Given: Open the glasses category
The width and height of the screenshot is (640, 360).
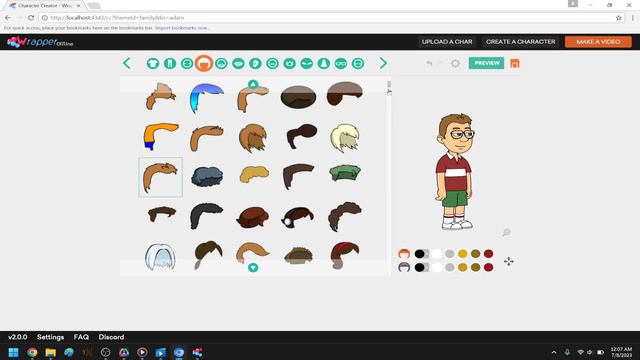Looking at the screenshot, I should (341, 63).
